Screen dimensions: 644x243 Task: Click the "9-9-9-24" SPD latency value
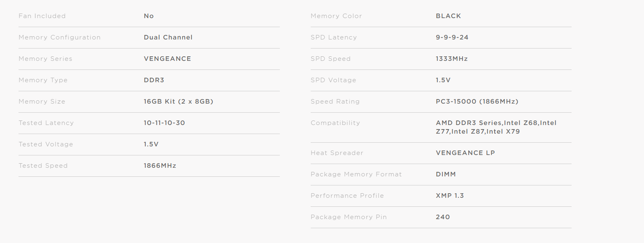(452, 37)
